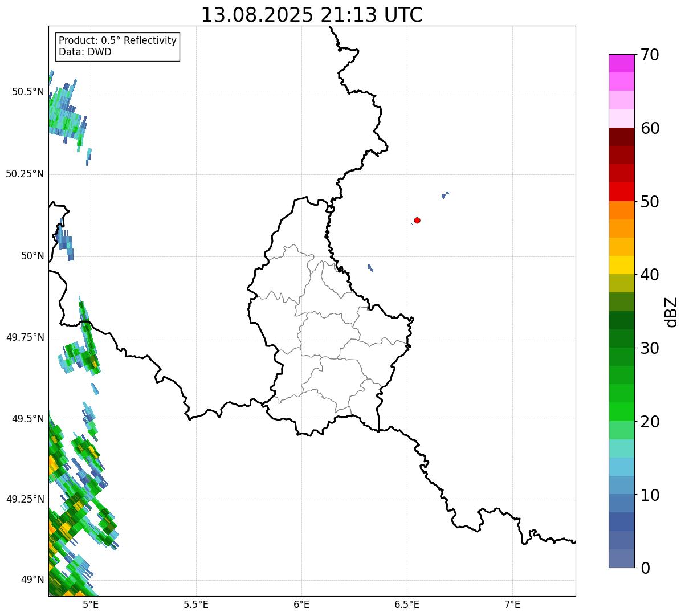Pick the bright magenta top colorbar swatch
The image size is (685, 616).
click(x=622, y=63)
